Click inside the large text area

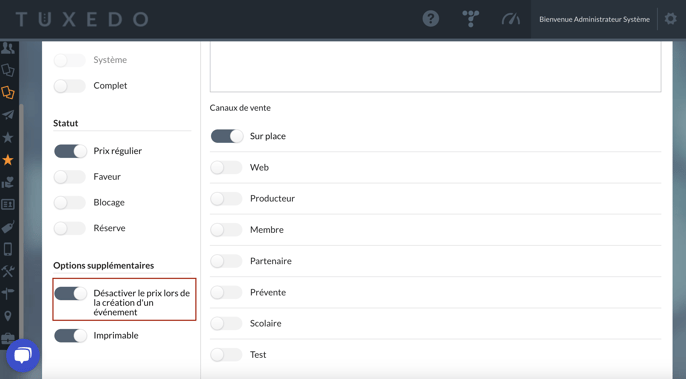click(x=435, y=67)
